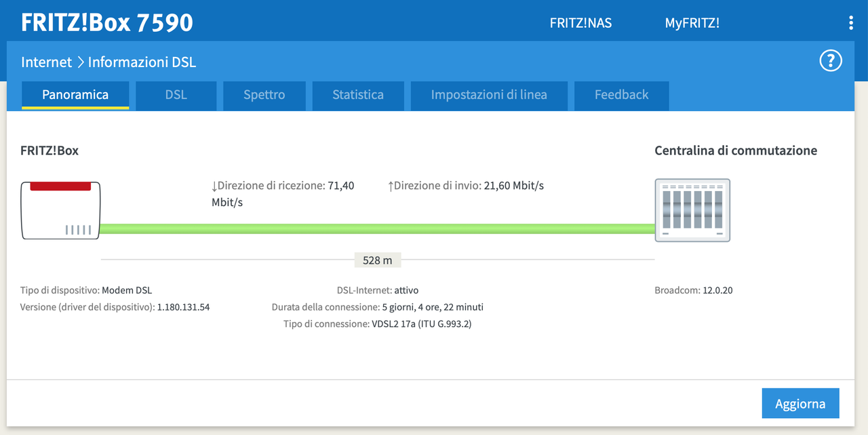Switch to the Feedback tab
The width and height of the screenshot is (868, 435).
pos(622,95)
